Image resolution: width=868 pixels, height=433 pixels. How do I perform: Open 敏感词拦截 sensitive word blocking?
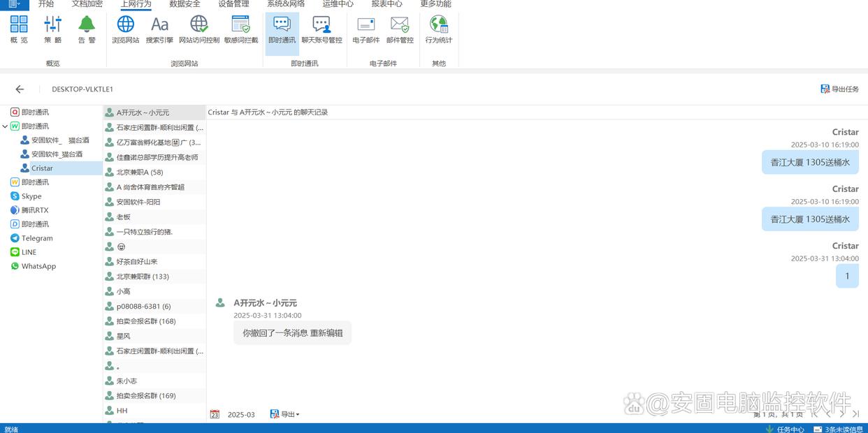click(241, 30)
